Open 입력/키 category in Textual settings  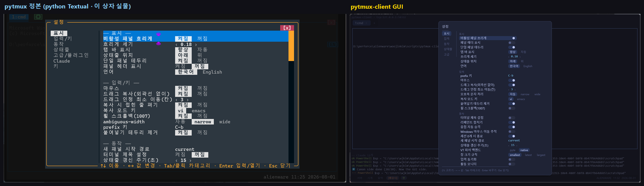click(63, 39)
